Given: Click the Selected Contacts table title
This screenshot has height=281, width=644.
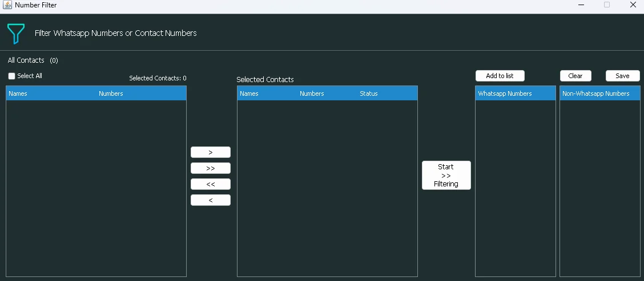Looking at the screenshot, I should [x=265, y=80].
